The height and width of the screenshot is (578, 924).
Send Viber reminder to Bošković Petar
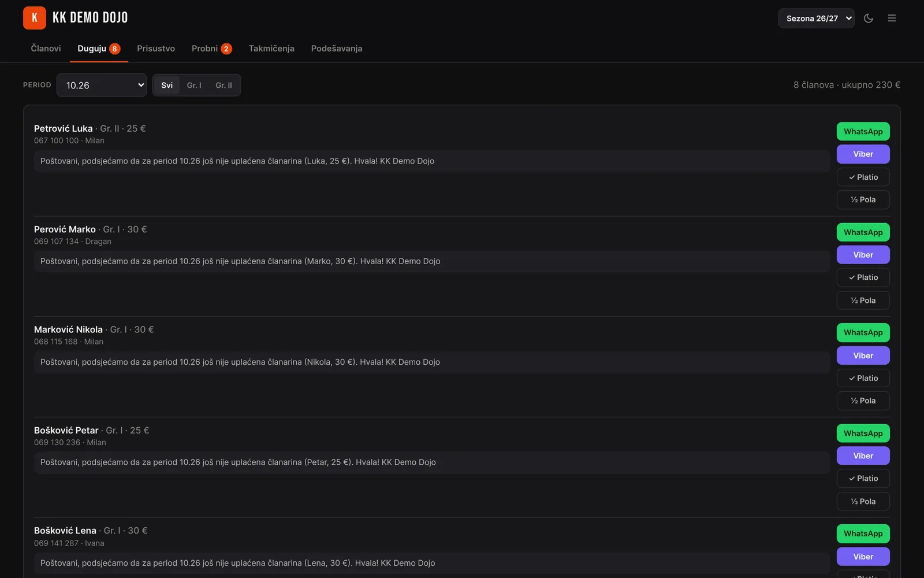(863, 456)
